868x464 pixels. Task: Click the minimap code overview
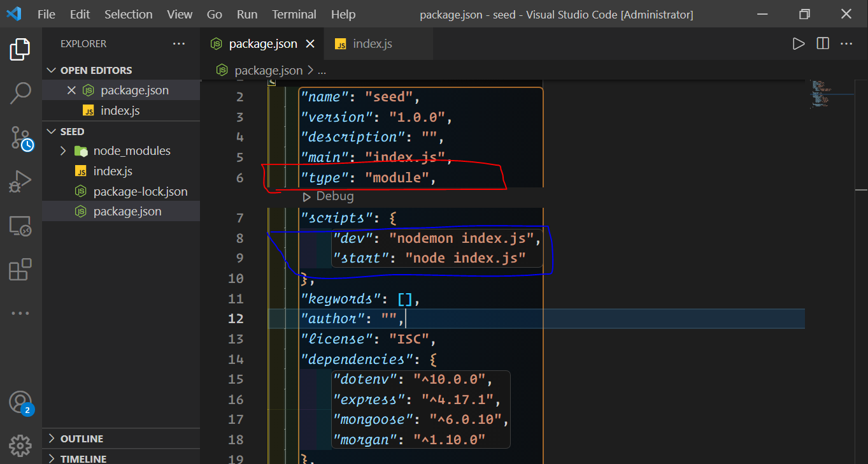[x=822, y=94]
